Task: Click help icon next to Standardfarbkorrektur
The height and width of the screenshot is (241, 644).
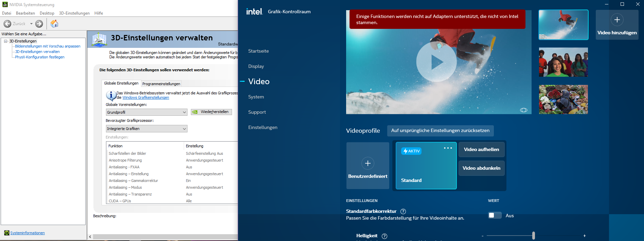Action: [403, 211]
